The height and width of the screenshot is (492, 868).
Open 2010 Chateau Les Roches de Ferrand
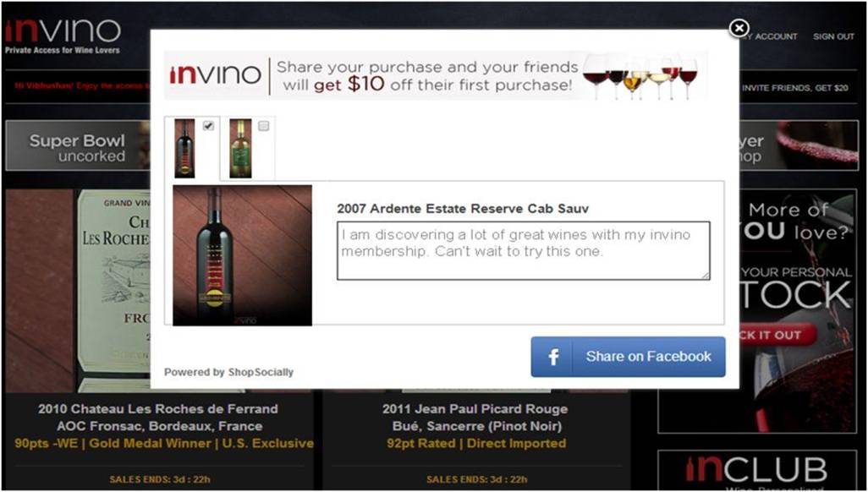click(157, 409)
